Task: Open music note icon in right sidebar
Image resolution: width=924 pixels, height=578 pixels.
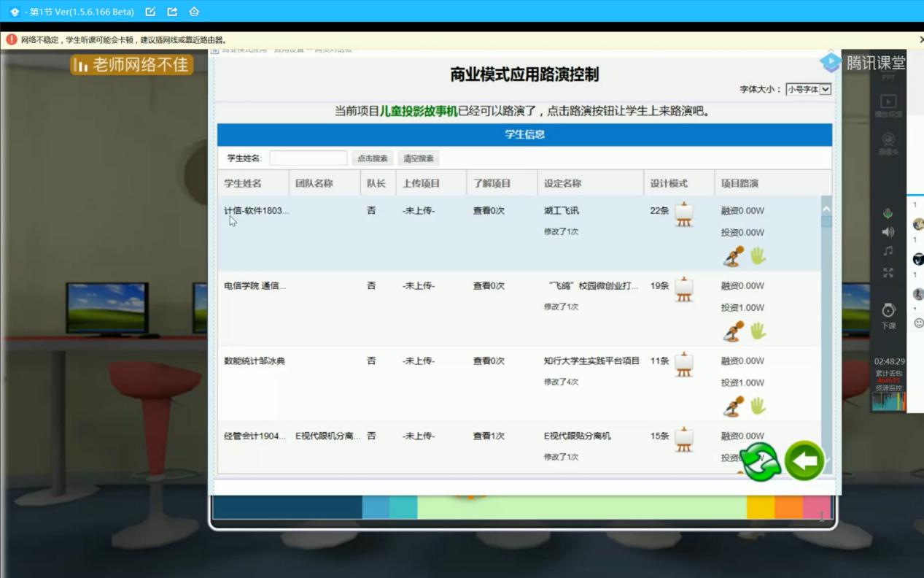Action: [888, 251]
